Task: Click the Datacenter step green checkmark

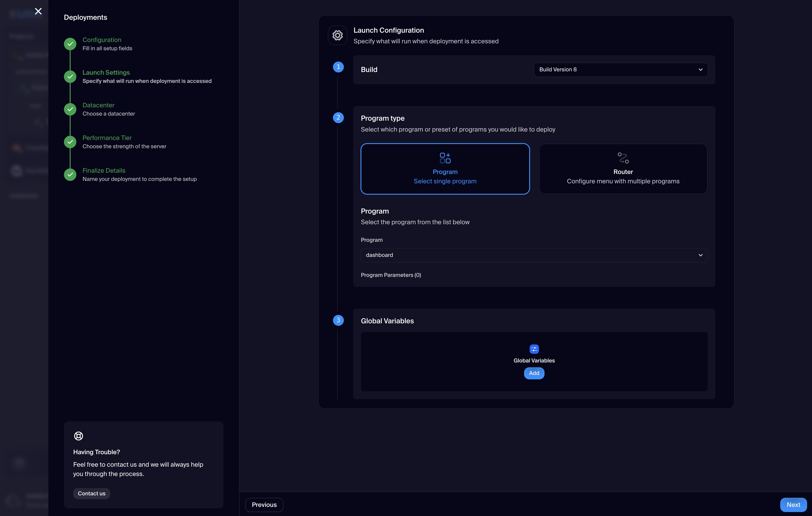Action: click(x=70, y=109)
